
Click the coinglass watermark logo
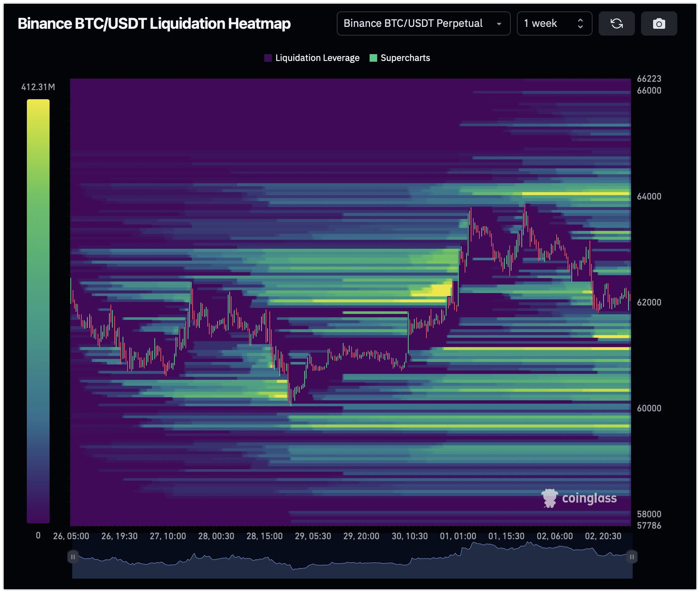click(x=579, y=498)
